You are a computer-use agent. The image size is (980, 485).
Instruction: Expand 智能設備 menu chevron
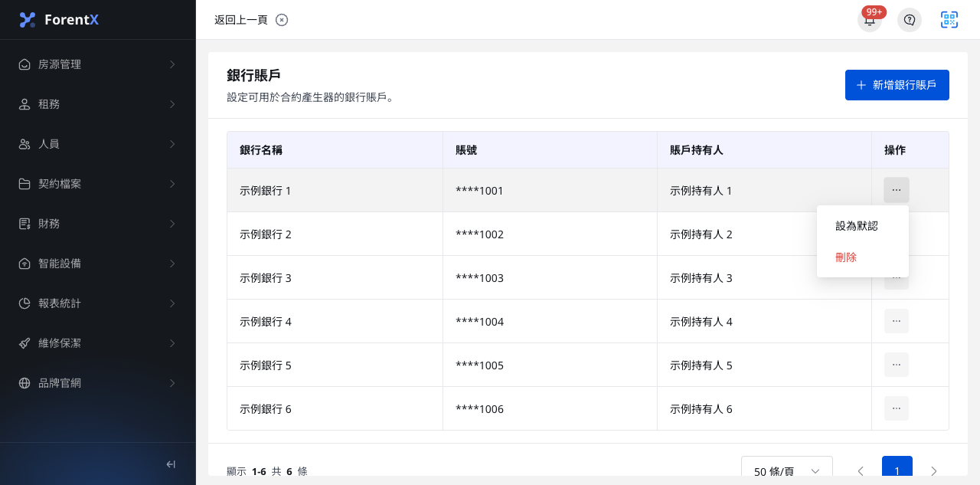tap(172, 264)
